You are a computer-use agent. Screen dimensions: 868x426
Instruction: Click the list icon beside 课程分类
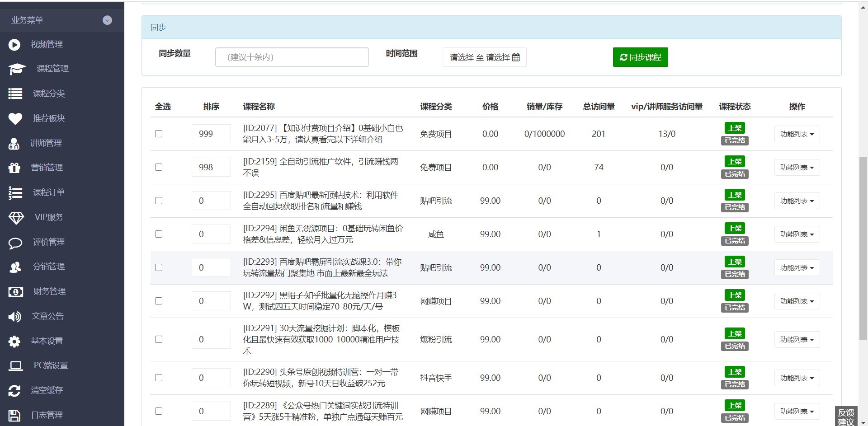click(x=15, y=94)
